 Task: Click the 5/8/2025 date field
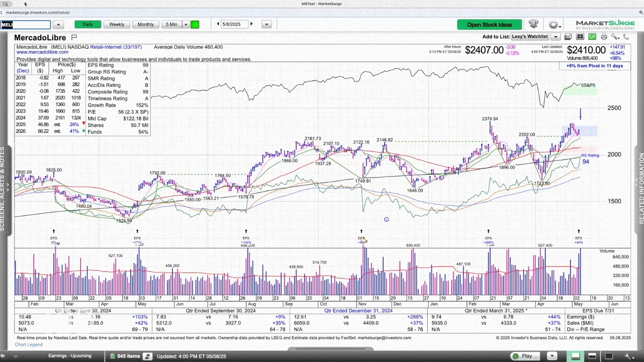pyautogui.click(x=234, y=24)
